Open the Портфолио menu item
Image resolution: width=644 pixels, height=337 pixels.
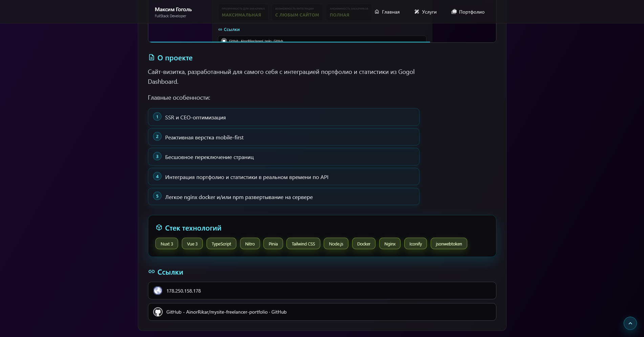[x=468, y=12]
